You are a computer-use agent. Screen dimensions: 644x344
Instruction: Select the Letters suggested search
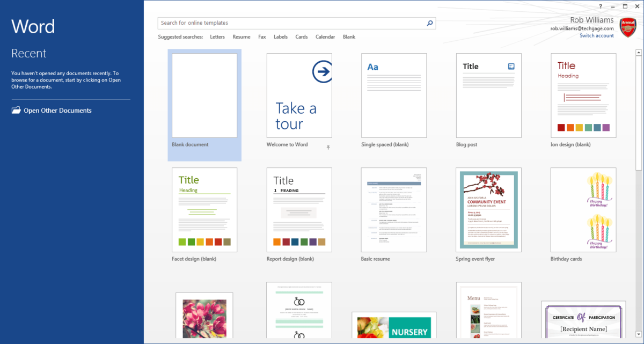click(x=217, y=37)
